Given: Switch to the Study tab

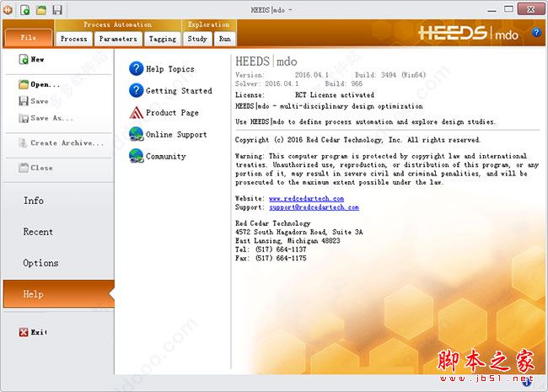Looking at the screenshot, I should point(197,39).
